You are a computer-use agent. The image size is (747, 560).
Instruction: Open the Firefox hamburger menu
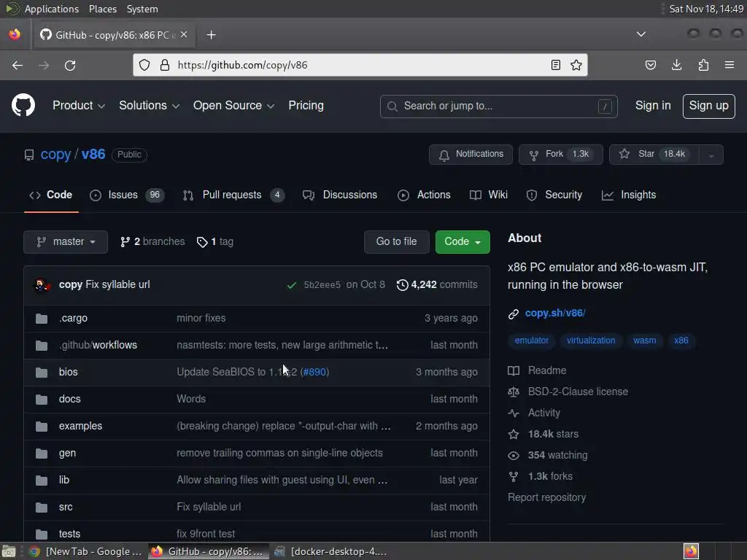click(729, 65)
